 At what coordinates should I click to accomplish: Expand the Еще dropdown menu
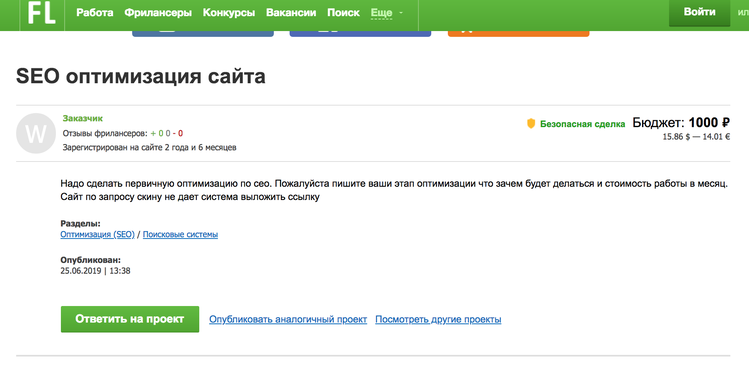(386, 13)
